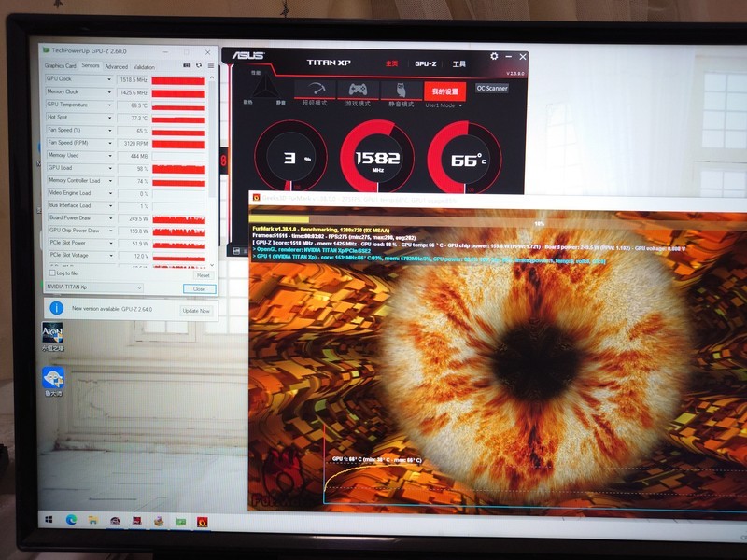The image size is (747, 560).
Task: Click Update Now for GPU-Z 2.64.0
Action: pyautogui.click(x=196, y=311)
